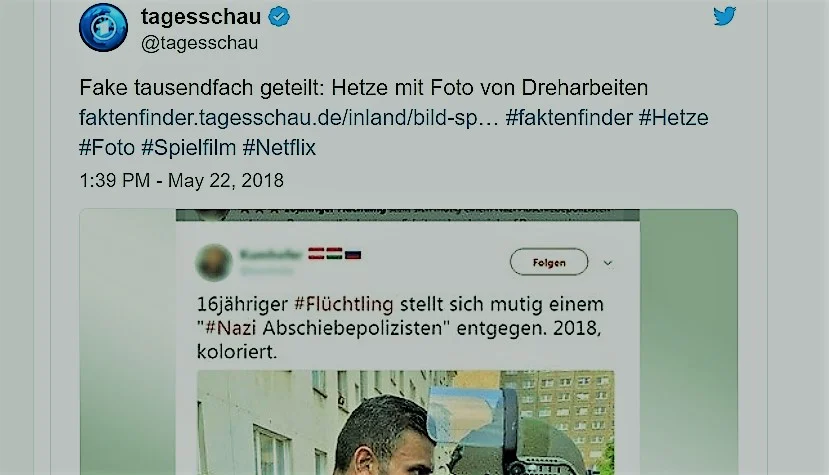Expand the chevron menu next to Folgen
829x475 pixels.
tap(608, 263)
